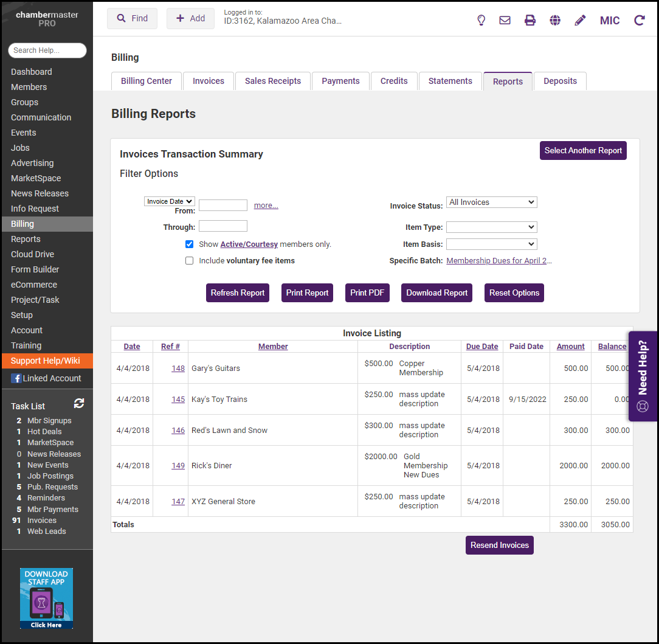Click the lightbulb icon in top bar
Screen dimensions: 659x644
tap(481, 20)
